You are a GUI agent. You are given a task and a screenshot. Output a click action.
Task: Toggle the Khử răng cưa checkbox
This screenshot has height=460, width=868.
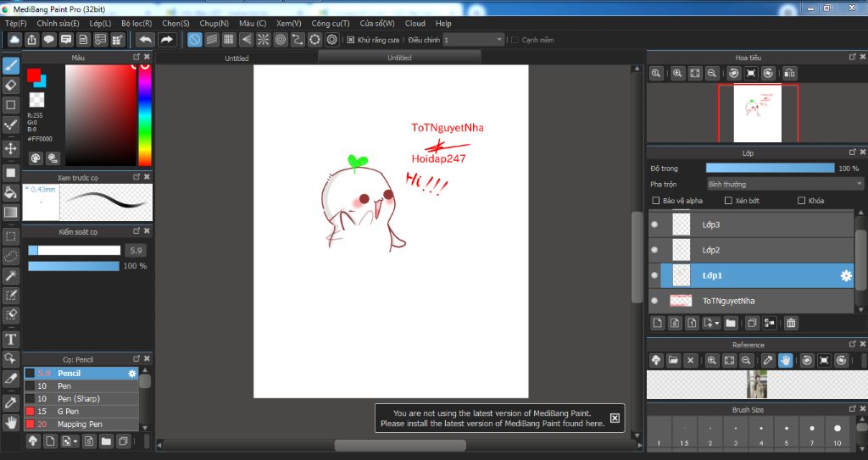[350, 40]
